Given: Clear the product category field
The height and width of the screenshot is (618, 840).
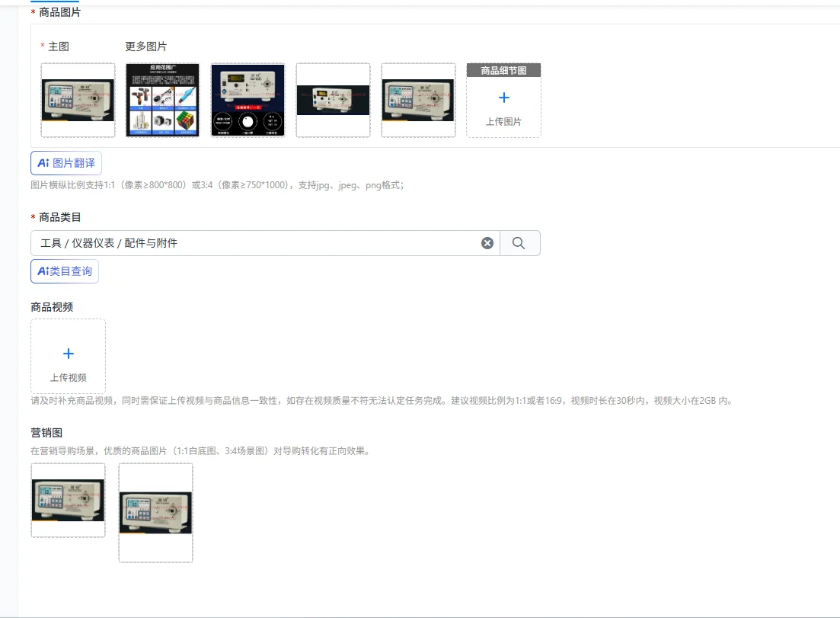Looking at the screenshot, I should pos(487,243).
